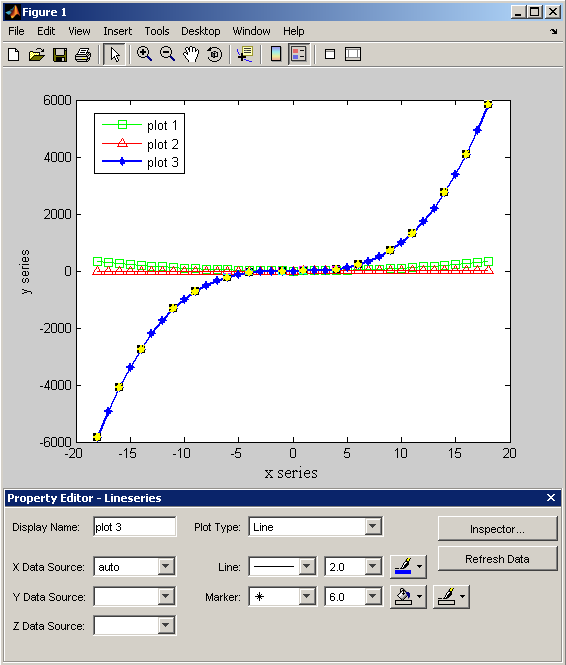This screenshot has height=665, width=566.
Task: Expand the Plot Type dropdown
Action: [x=372, y=527]
